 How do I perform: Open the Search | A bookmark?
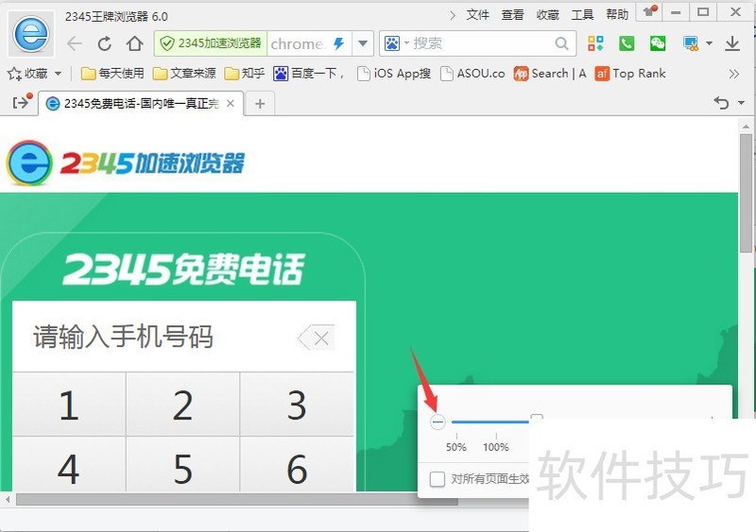click(x=550, y=74)
